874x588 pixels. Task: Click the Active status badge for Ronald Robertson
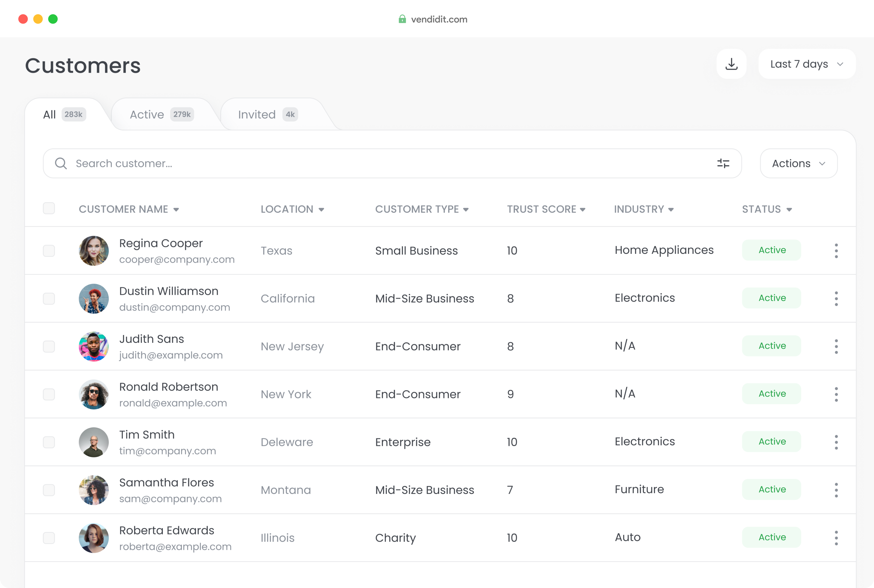click(771, 394)
